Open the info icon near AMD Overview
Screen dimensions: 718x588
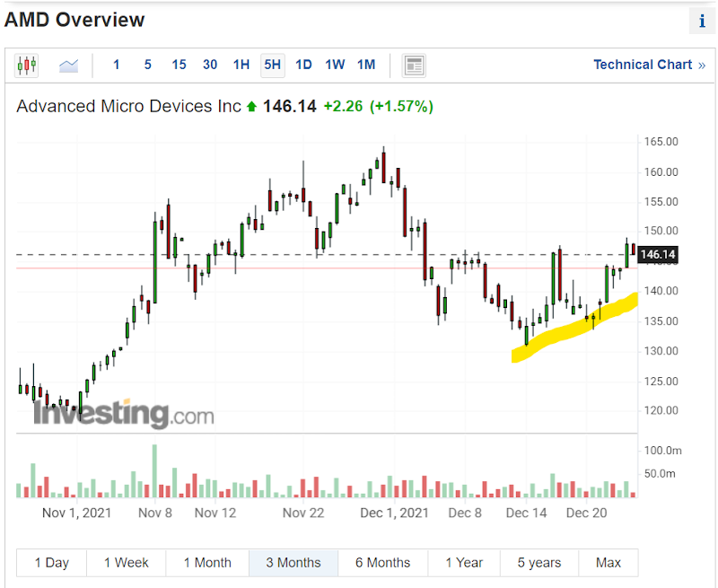[x=701, y=22]
